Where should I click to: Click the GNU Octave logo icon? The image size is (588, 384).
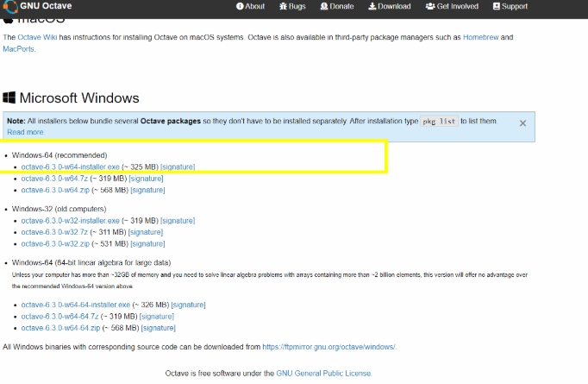click(x=10, y=6)
